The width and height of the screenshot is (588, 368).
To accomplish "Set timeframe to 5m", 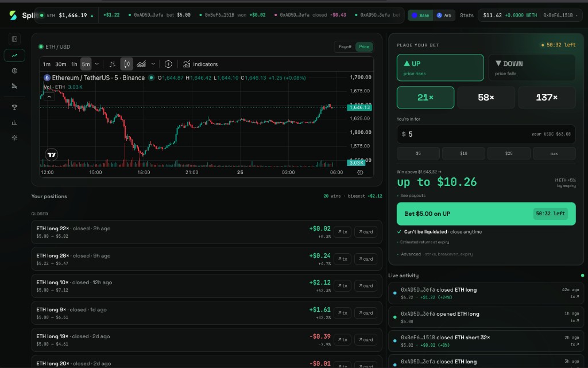I will click(86, 64).
